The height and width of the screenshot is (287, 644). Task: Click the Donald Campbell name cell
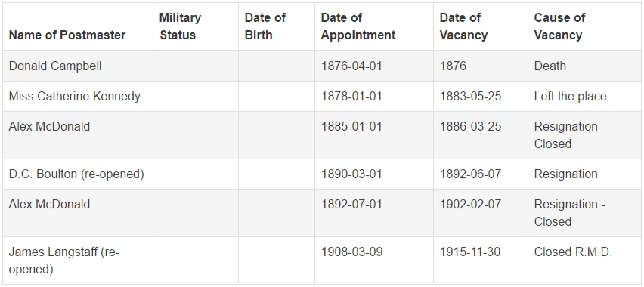pos(55,66)
